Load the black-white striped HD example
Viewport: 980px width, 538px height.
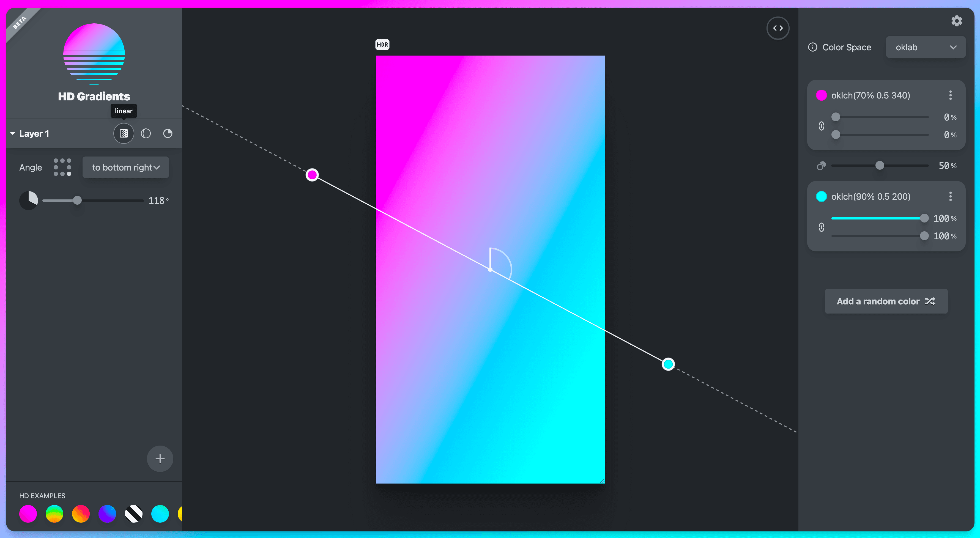(133, 514)
